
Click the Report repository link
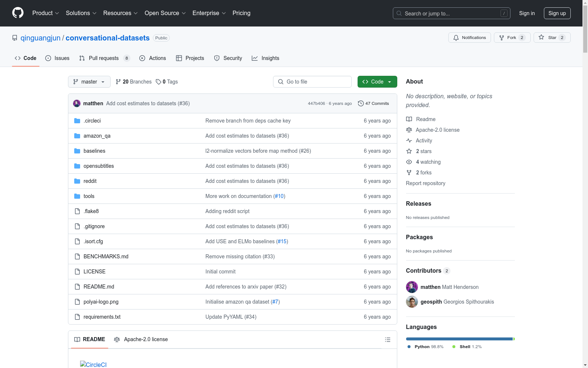(x=426, y=183)
